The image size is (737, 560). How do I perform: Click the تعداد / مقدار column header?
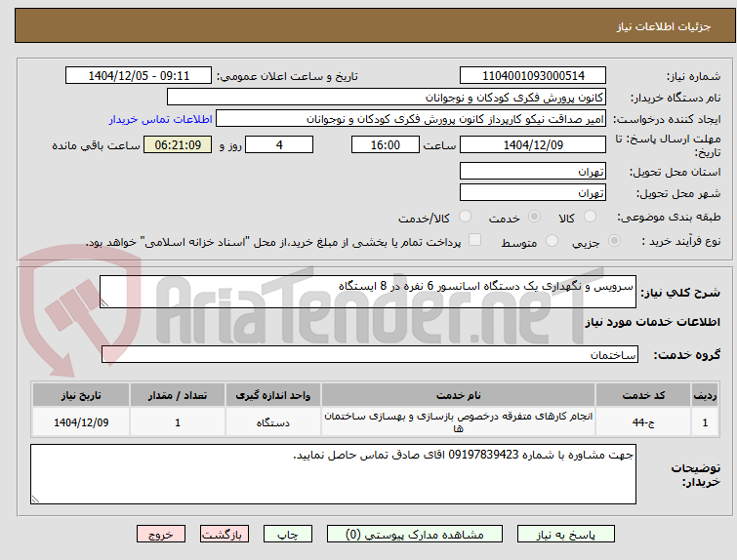(x=178, y=395)
